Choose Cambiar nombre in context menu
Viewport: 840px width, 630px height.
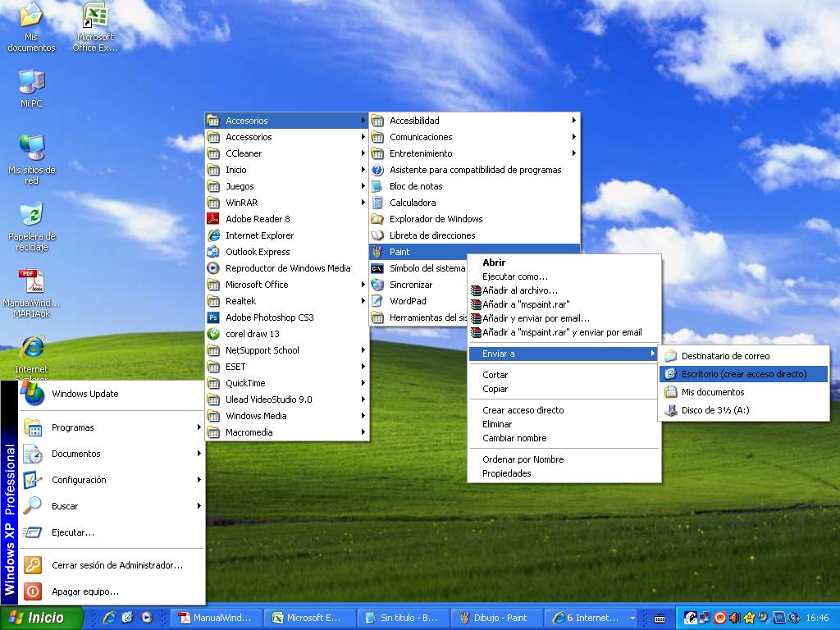pyautogui.click(x=564, y=438)
